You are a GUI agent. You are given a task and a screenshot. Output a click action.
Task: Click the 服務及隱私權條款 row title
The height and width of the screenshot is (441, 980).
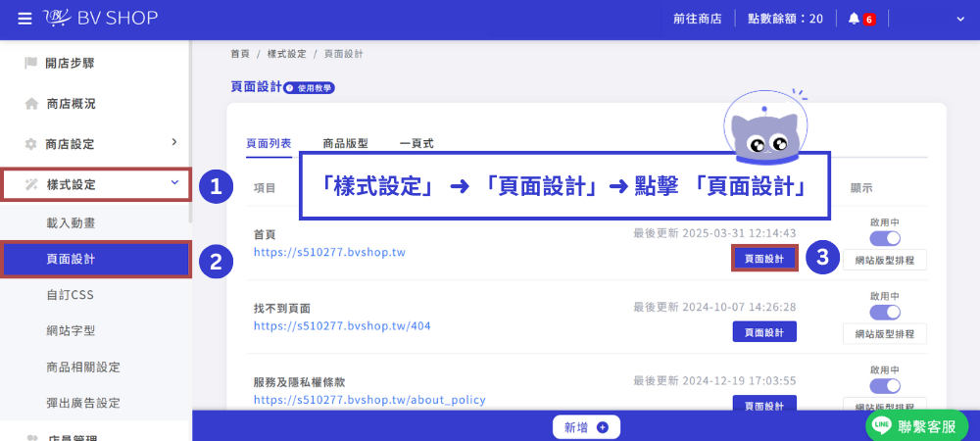(x=299, y=381)
